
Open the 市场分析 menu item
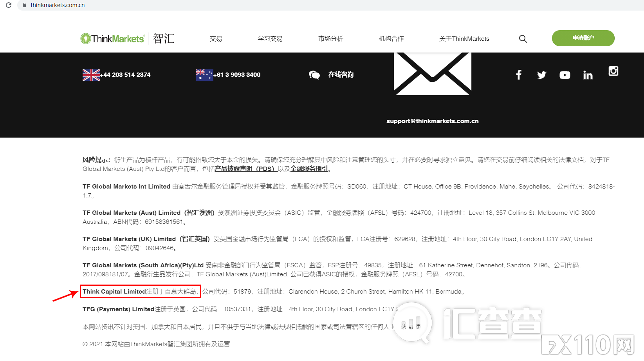(x=330, y=38)
